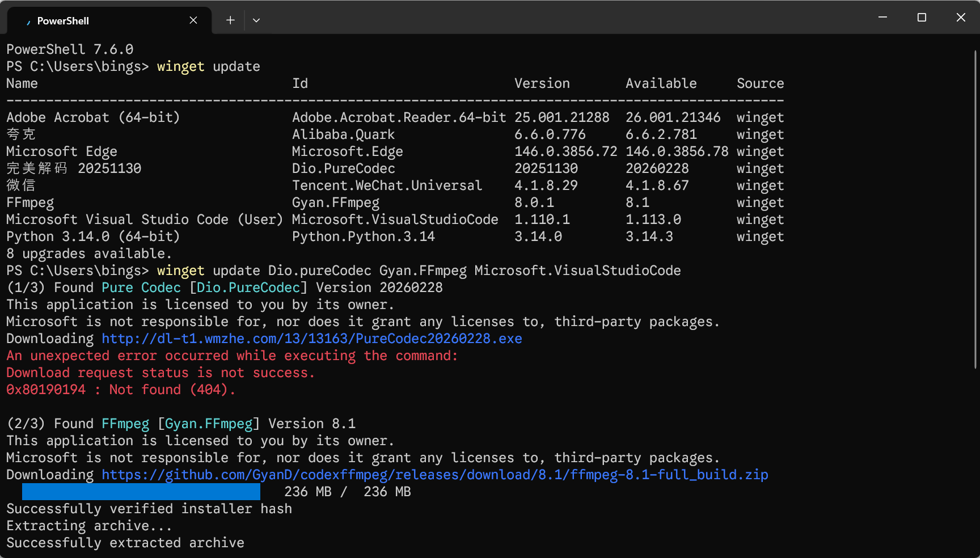980x558 pixels.
Task: Expand the new tab profile dropdown
Action: [256, 20]
